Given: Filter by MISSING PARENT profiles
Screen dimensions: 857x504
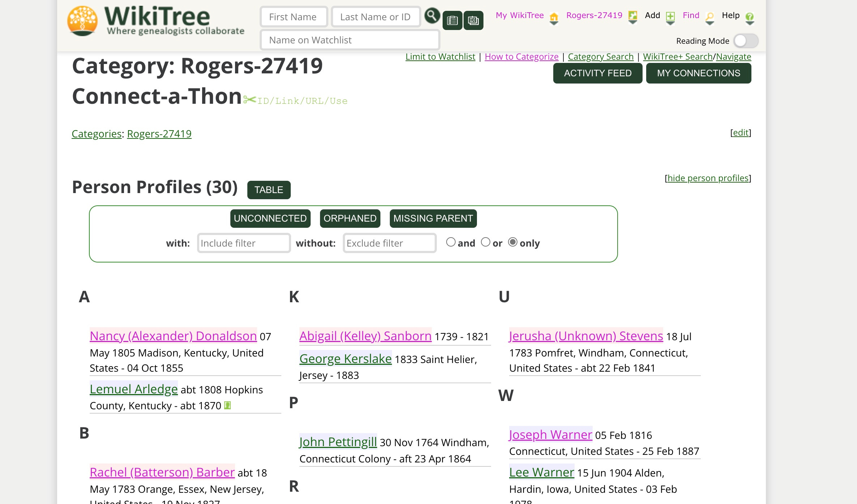Looking at the screenshot, I should tap(433, 218).
